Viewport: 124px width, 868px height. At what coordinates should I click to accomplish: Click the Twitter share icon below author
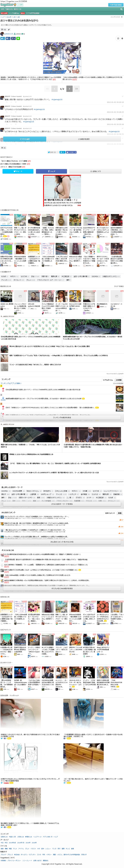coord(3,38)
